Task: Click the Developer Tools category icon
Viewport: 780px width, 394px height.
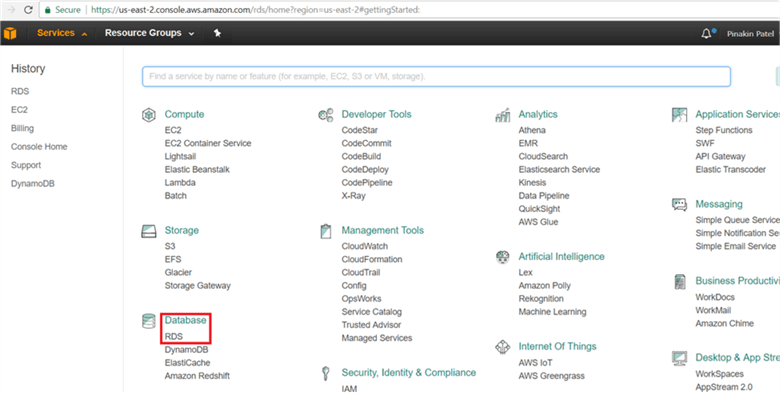Action: point(326,115)
